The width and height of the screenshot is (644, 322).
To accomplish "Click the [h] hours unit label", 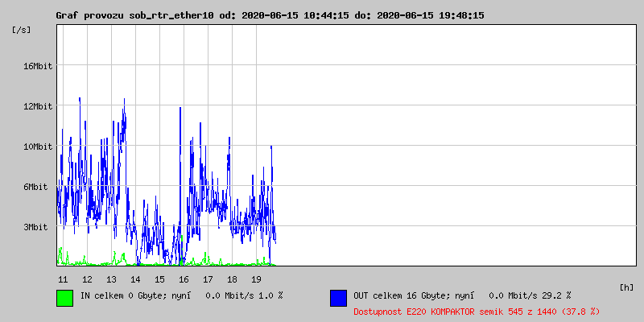I will click(x=626, y=287).
